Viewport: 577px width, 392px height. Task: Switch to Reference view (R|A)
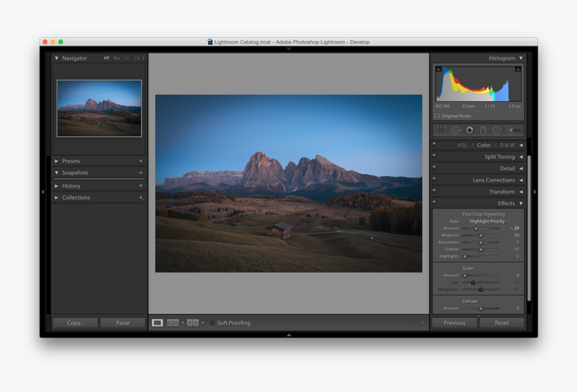pyautogui.click(x=172, y=322)
